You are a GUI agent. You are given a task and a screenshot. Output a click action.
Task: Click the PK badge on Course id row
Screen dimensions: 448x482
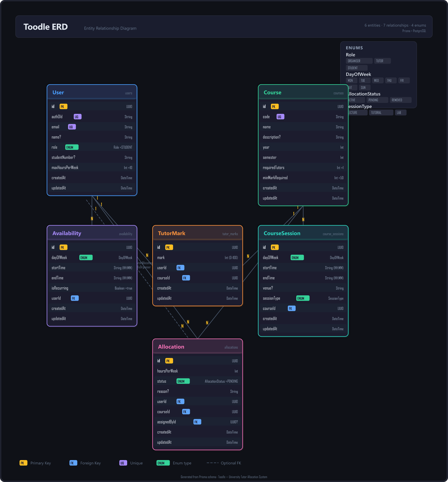275,107
